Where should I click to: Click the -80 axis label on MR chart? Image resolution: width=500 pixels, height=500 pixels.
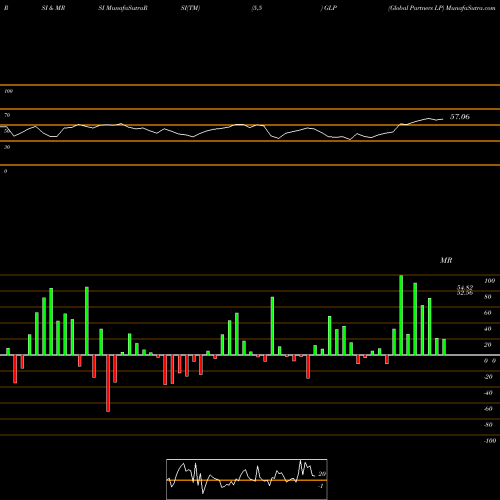tap(488, 425)
